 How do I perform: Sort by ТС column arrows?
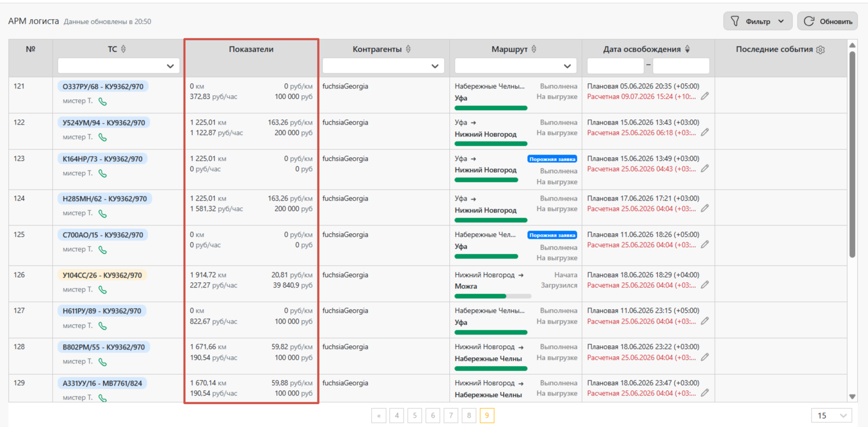(x=124, y=49)
